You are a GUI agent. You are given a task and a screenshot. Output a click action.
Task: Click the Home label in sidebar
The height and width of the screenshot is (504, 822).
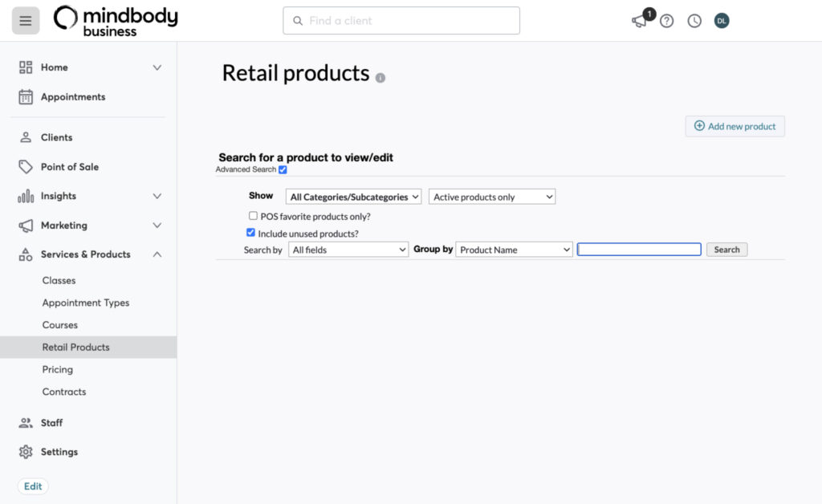pyautogui.click(x=54, y=67)
